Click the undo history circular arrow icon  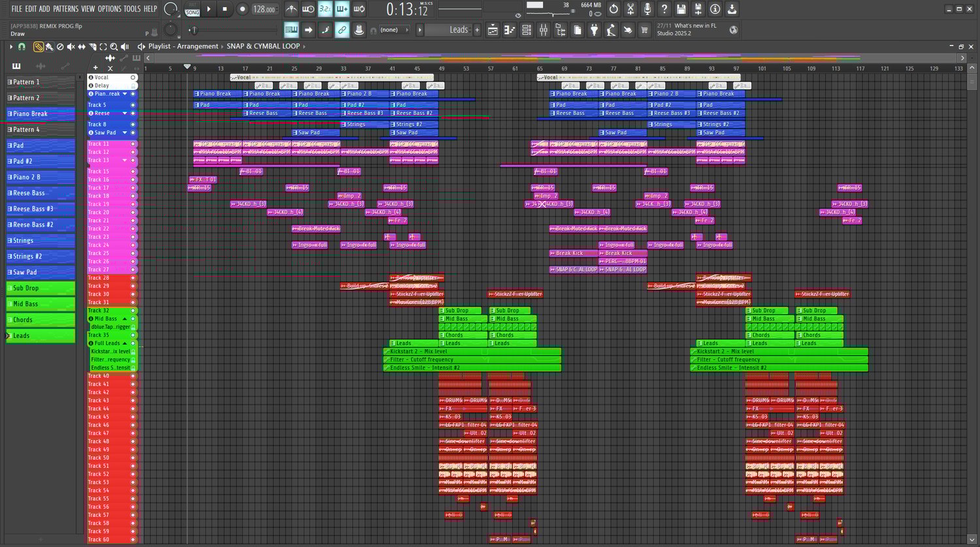pyautogui.click(x=613, y=9)
